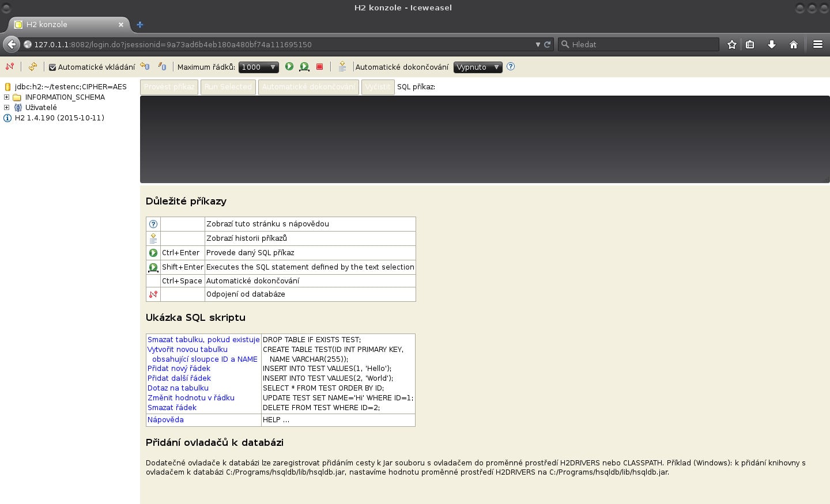The width and height of the screenshot is (830, 504).
Task: Click the cancel statement red square icon
Action: point(320,67)
